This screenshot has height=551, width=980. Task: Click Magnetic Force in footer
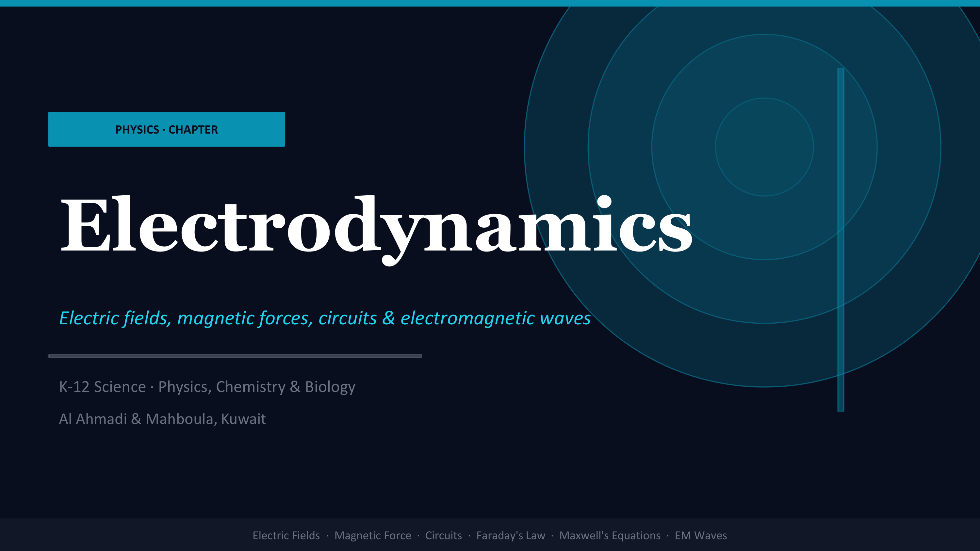[x=372, y=535]
